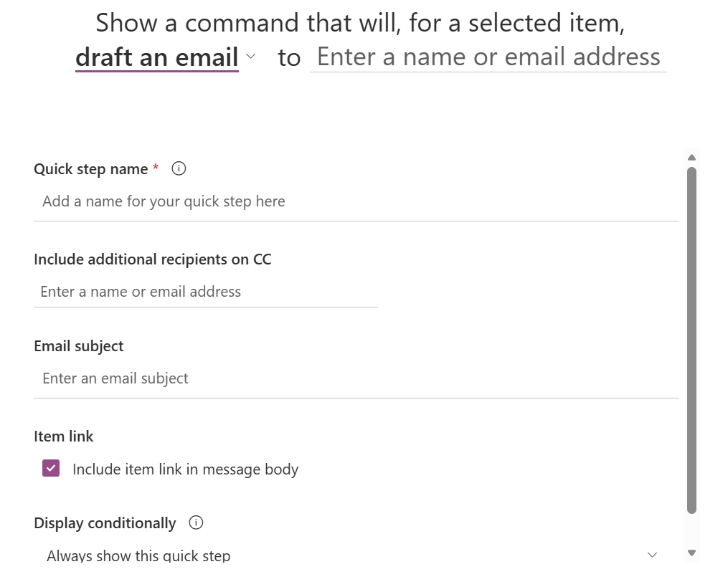Click the "Display conditionally" label text

click(105, 523)
